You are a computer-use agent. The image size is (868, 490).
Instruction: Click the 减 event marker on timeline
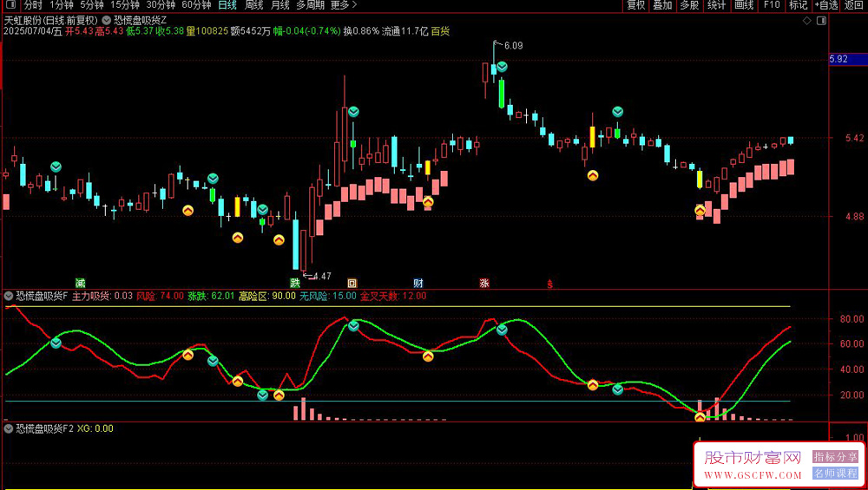point(80,284)
